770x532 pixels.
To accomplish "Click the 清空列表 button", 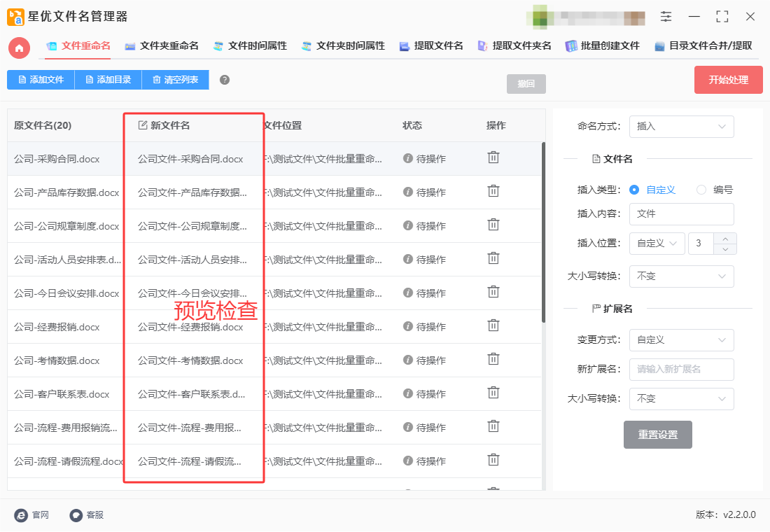I will click(x=175, y=80).
